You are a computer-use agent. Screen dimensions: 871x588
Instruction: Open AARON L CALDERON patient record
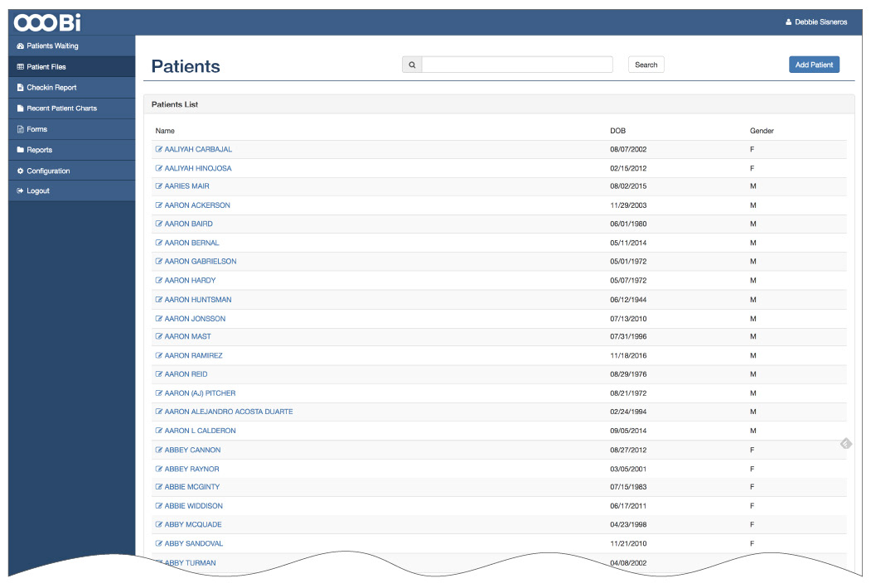pyautogui.click(x=200, y=431)
